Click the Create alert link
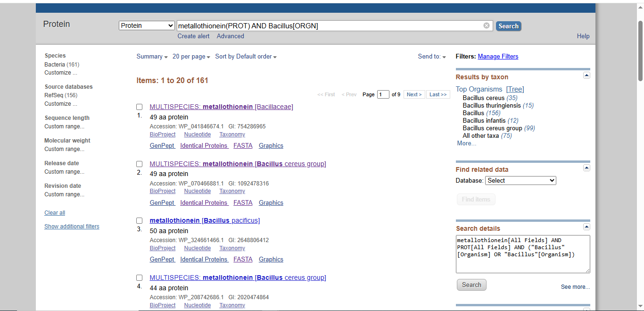 coord(193,36)
